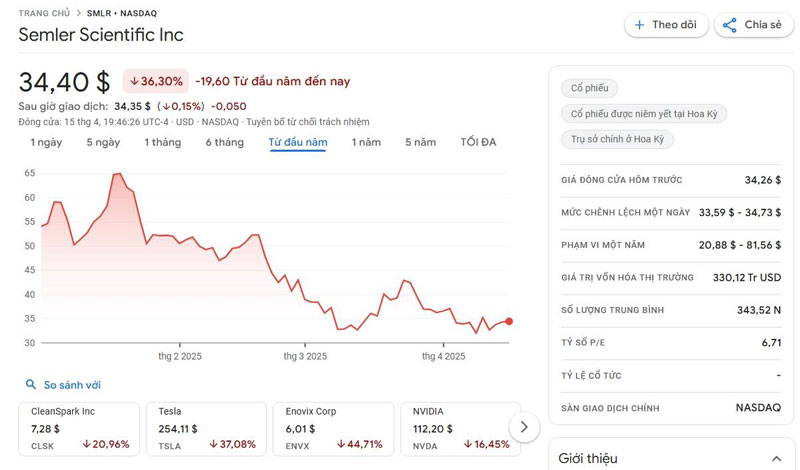Select the Từ đầu năm tab

298,142
